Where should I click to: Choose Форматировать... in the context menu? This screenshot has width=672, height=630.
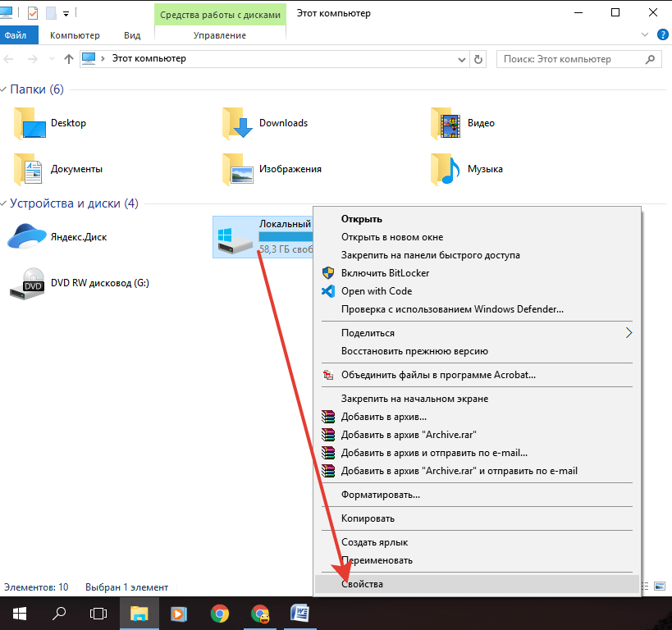[478, 495]
